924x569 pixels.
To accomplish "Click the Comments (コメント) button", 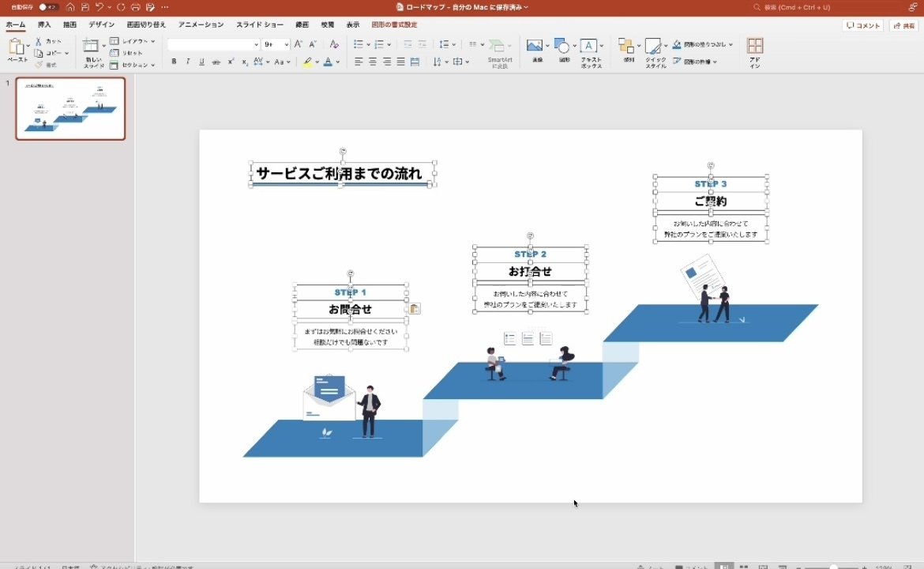I will point(862,25).
